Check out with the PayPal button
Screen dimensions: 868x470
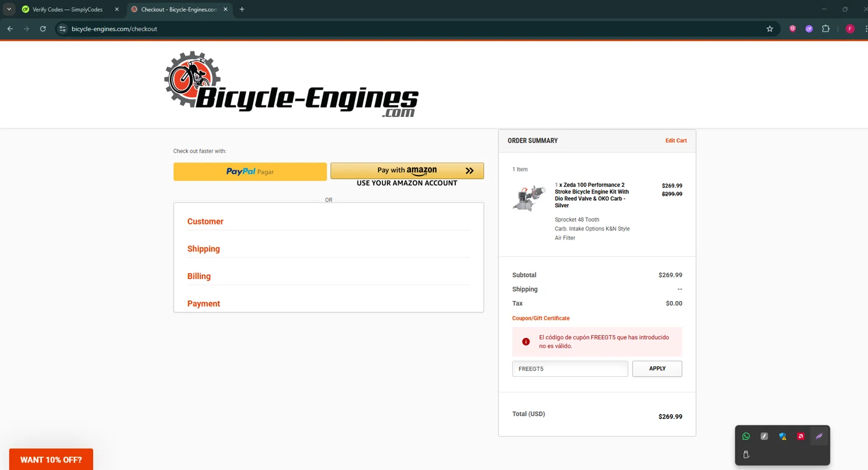250,171
